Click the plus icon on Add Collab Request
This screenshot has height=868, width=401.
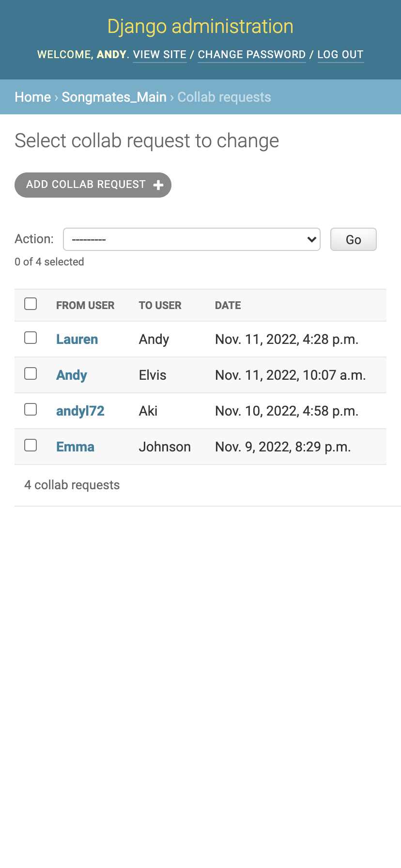[158, 185]
